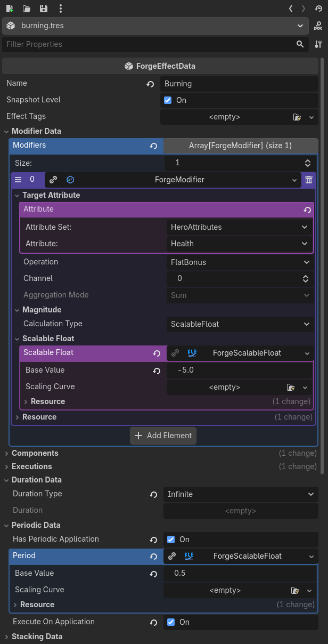Screen dimensions: 328x644
Task: Toggle the Snapshot Level checkbox
Action: pos(168,100)
